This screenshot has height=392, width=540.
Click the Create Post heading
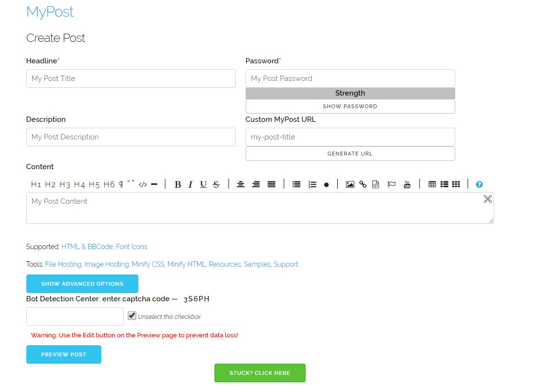tap(56, 38)
